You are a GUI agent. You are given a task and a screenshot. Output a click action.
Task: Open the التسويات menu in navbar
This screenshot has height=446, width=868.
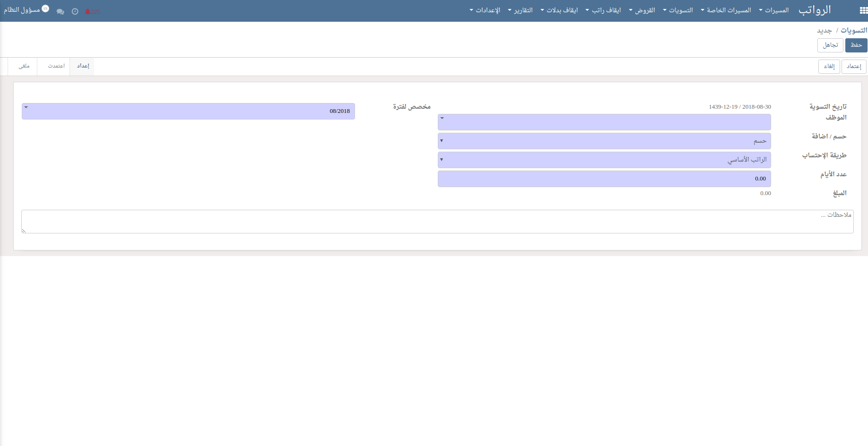click(678, 10)
